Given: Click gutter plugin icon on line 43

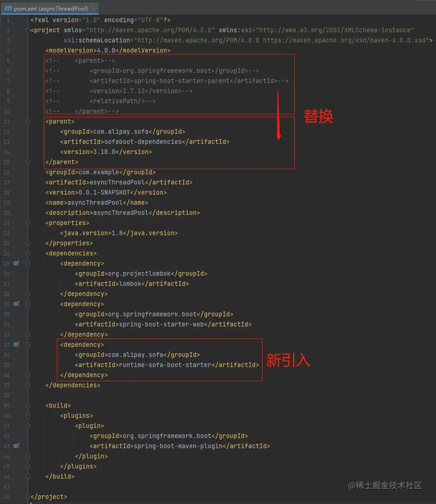Looking at the screenshot, I should pos(17,446).
